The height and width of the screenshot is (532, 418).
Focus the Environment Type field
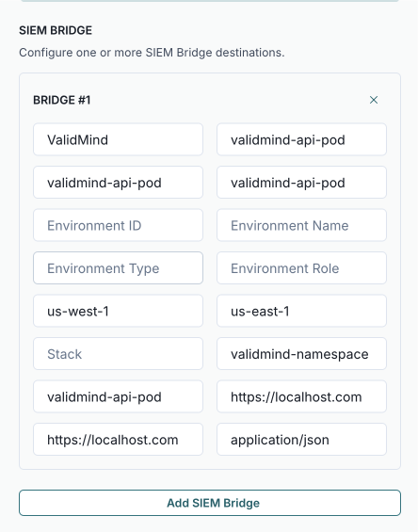tap(118, 267)
